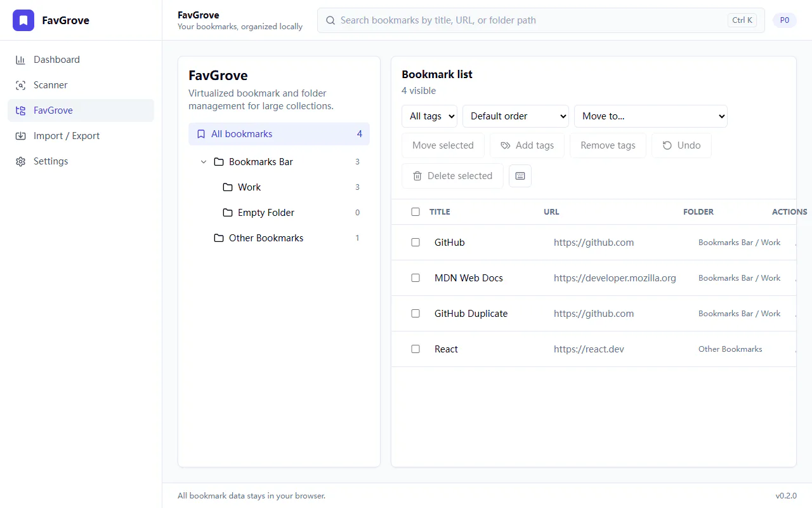Toggle the select-all checkbox in table header
The width and height of the screenshot is (812, 508).
coord(416,212)
